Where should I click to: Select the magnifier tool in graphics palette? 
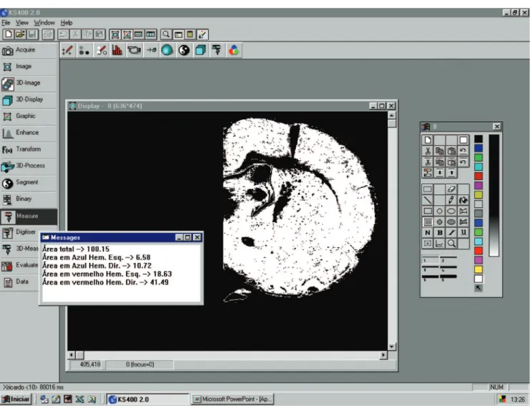[x=451, y=244]
